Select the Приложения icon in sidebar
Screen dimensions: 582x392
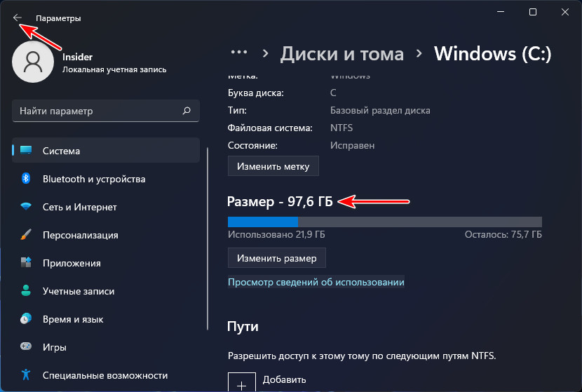click(27, 263)
